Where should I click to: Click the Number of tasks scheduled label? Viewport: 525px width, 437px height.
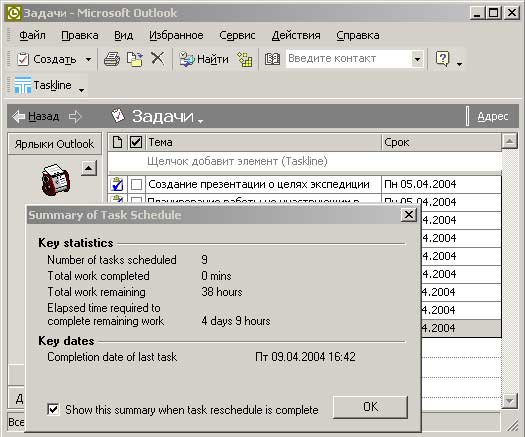click(x=112, y=260)
